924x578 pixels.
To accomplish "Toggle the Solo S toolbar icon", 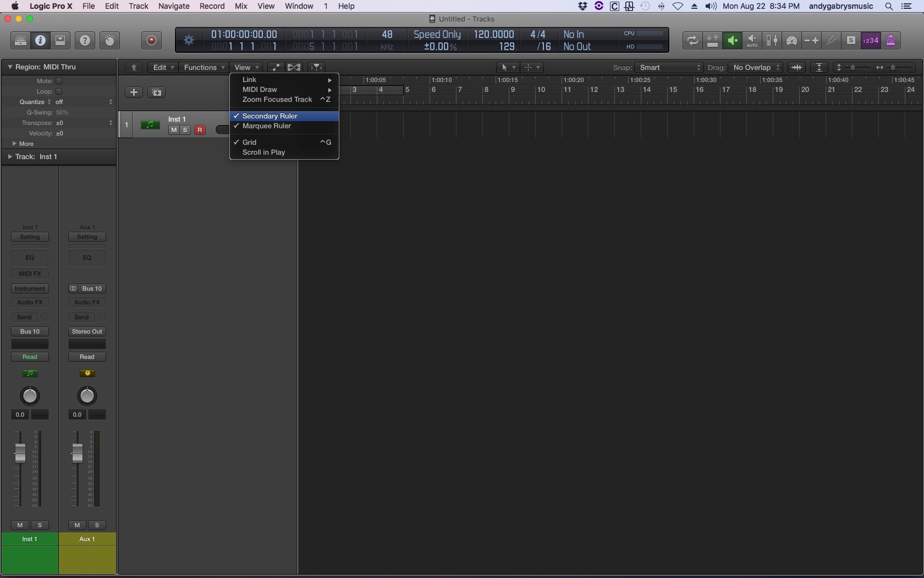I will pyautogui.click(x=851, y=40).
